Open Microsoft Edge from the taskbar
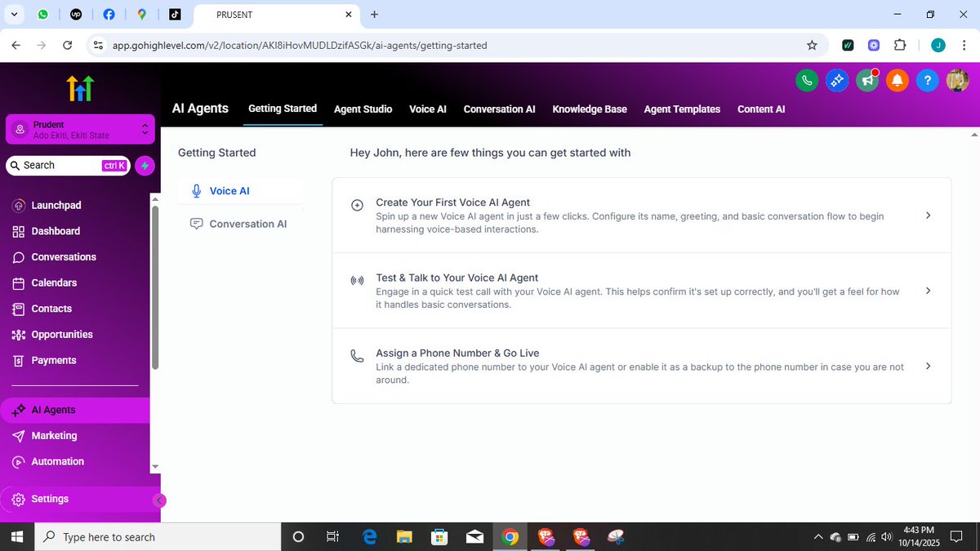Viewport: 980px width, 551px height. (369, 536)
